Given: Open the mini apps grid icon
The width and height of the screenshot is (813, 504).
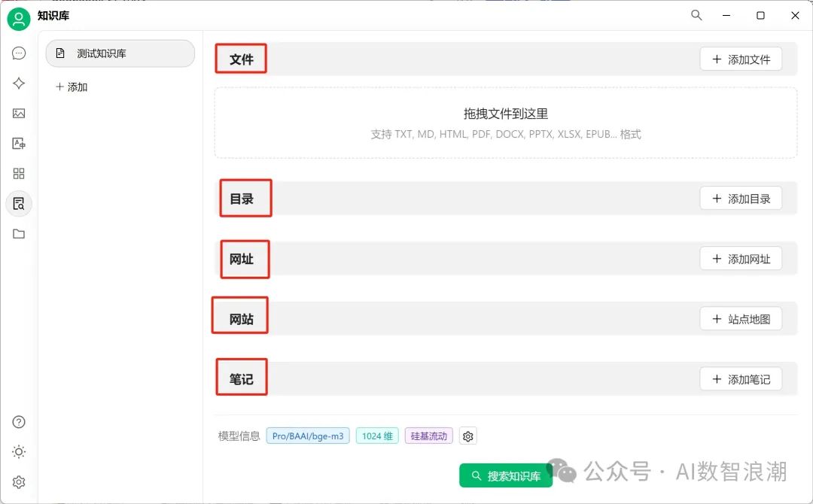Looking at the screenshot, I should coord(19,174).
